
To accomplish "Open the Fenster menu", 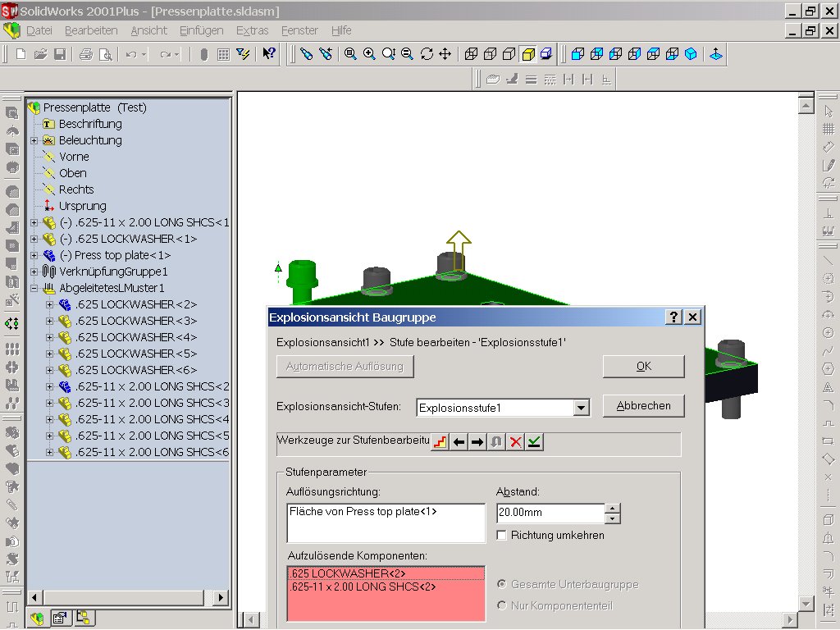I will 299,30.
